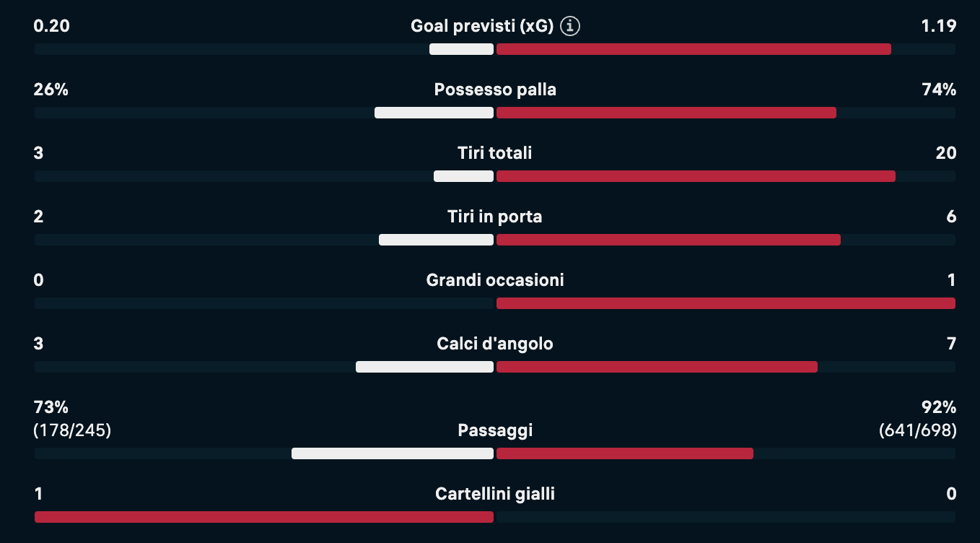Screen dimensions: 980x543
Task: Click the white corner kicks bar segment
Action: point(424,367)
